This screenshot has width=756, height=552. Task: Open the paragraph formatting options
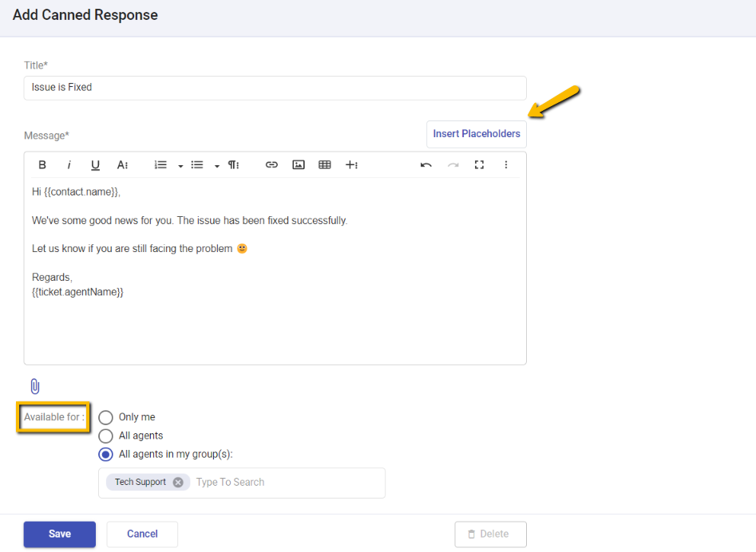(234, 165)
